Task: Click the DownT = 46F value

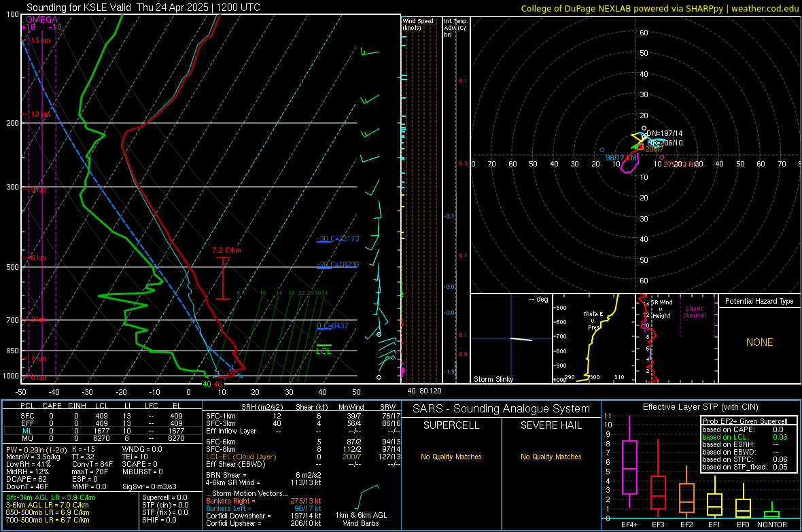Action: pos(27,486)
